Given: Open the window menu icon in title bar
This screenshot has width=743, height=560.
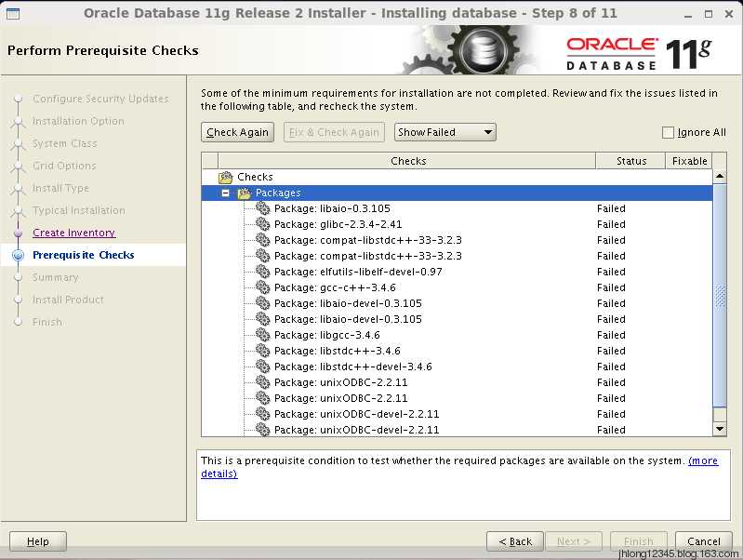Looking at the screenshot, I should (13, 13).
